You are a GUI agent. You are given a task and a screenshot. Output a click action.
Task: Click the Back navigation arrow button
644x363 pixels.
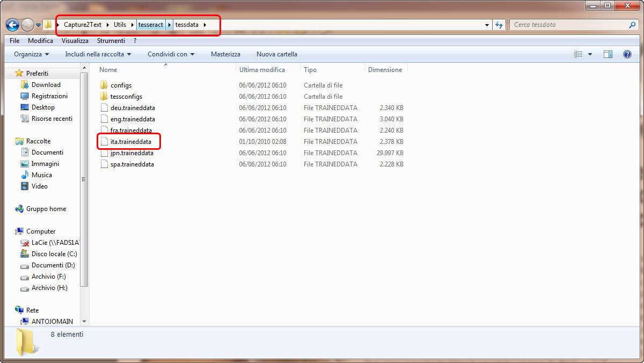point(12,25)
